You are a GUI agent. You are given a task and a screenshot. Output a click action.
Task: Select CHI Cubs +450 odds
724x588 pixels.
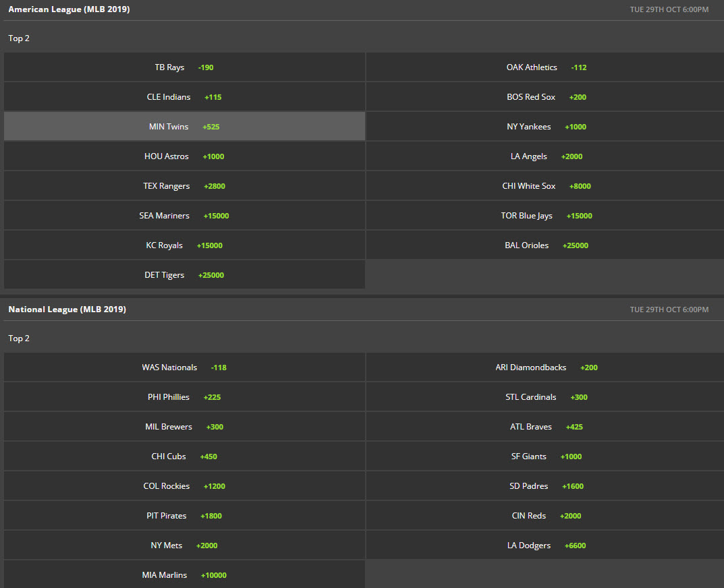point(184,457)
